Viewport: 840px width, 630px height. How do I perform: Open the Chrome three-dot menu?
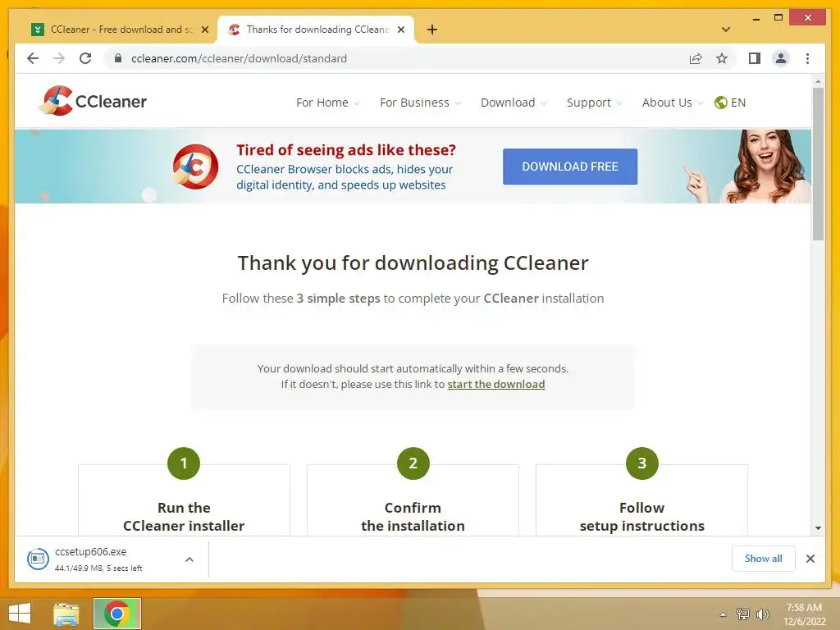click(x=807, y=58)
